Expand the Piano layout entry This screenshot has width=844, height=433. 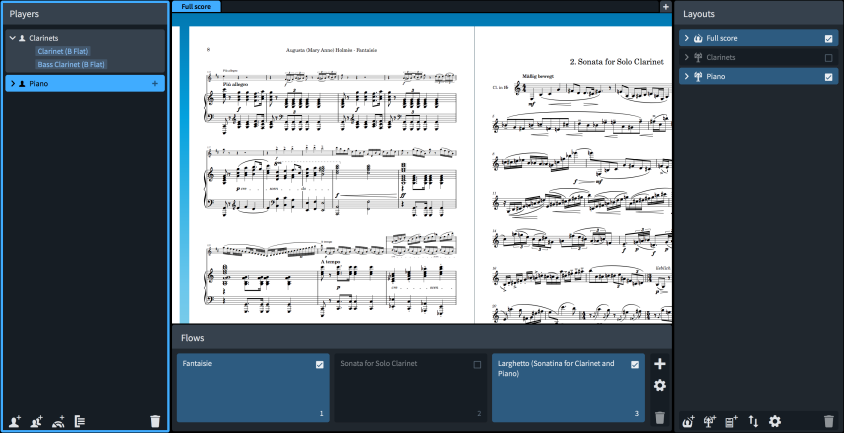(x=686, y=76)
